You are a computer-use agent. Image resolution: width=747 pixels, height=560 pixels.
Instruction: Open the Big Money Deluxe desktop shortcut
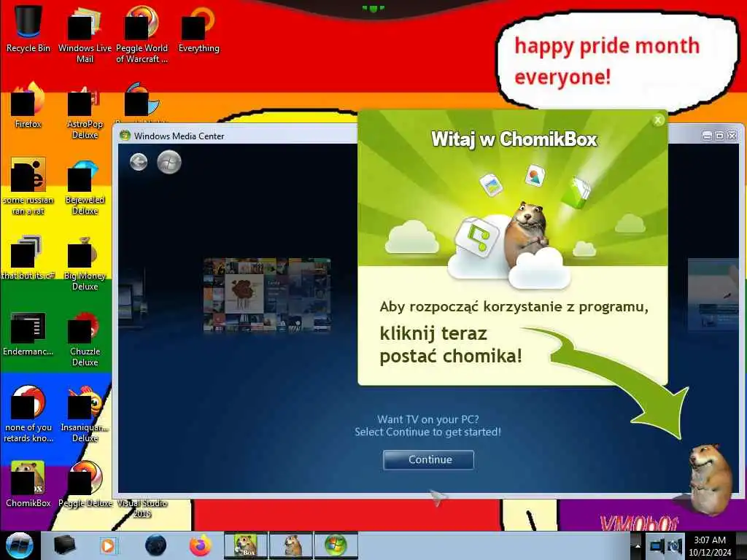tap(85, 262)
